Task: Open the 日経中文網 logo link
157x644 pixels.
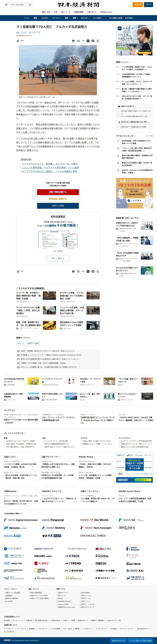Action: 52,536
